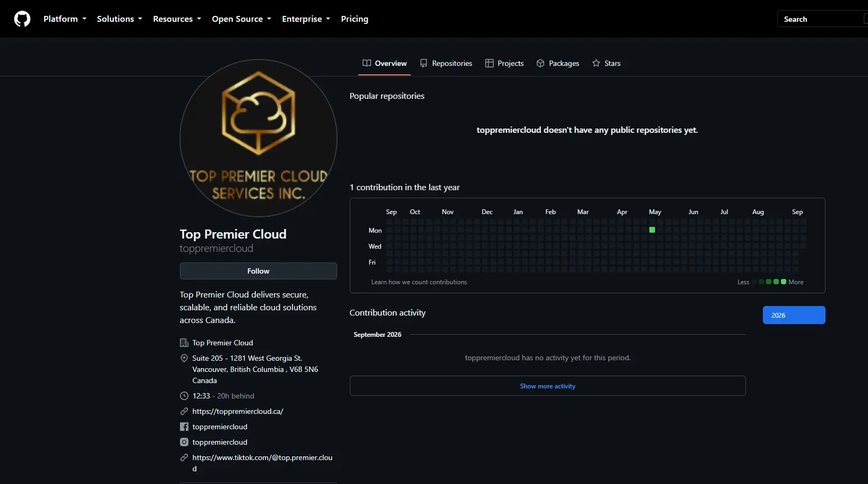Viewport: 868px width, 484px height.
Task: Click the book icon on Overview tab
Action: tap(367, 63)
